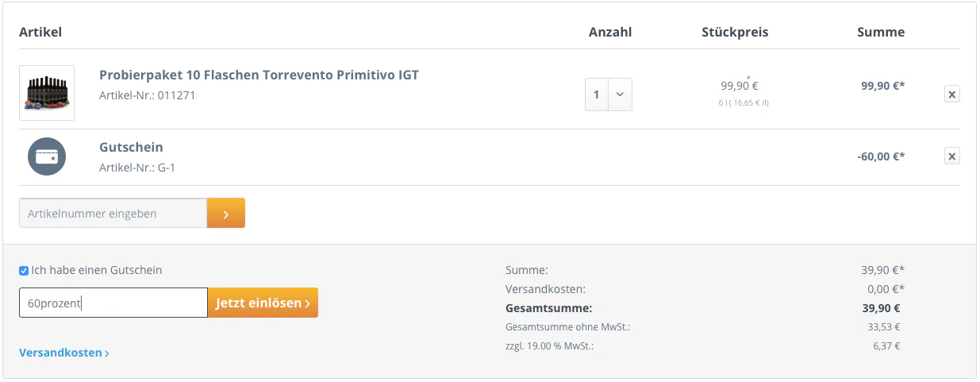Click the round Gutschein voucher card icon

[x=47, y=156]
